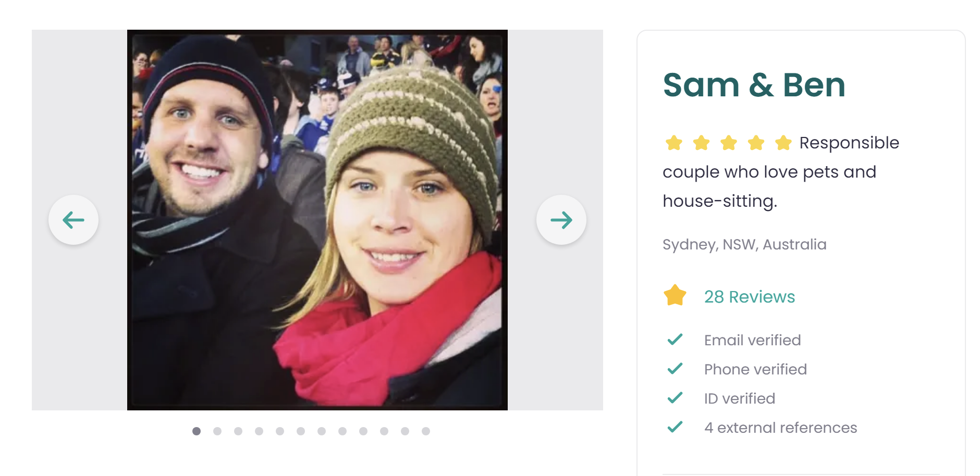Click the first rating star
Screen dimensions: 980x476
[673, 142]
